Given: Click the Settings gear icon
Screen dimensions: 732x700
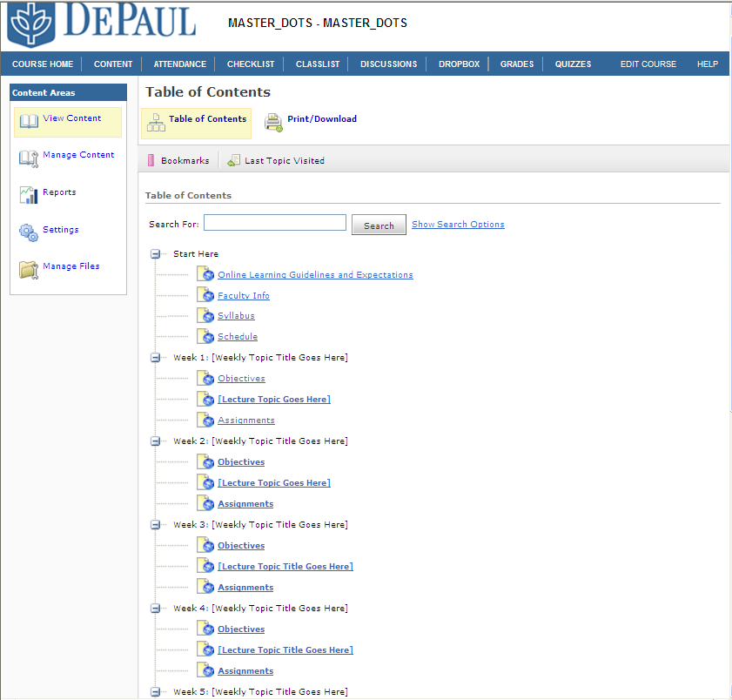Looking at the screenshot, I should tap(29, 232).
